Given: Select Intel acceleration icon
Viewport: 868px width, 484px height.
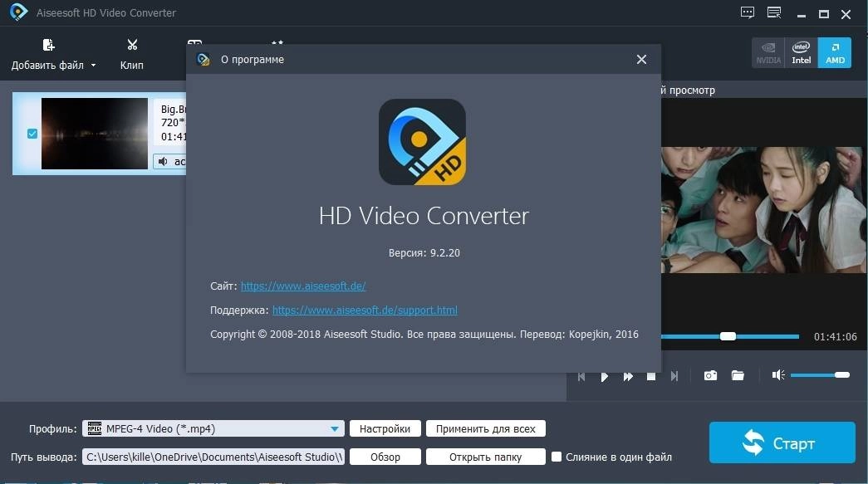Looking at the screenshot, I should pyautogui.click(x=801, y=52).
